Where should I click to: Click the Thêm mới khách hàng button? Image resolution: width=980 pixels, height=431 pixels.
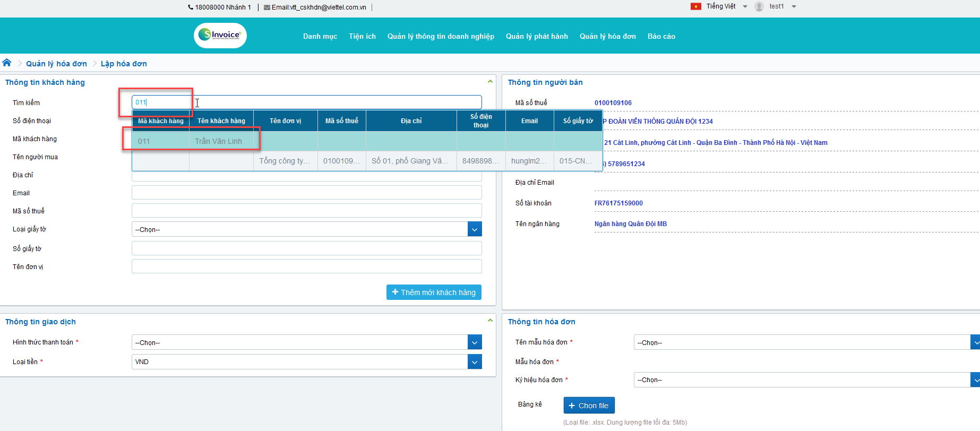434,292
